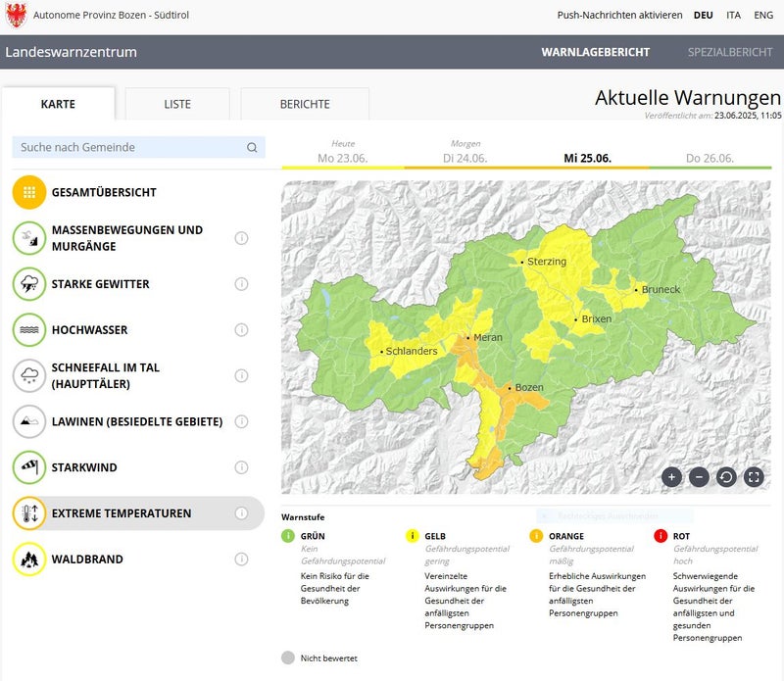Zoom out of the map with minus button
The width and height of the screenshot is (784, 681).
[699, 477]
